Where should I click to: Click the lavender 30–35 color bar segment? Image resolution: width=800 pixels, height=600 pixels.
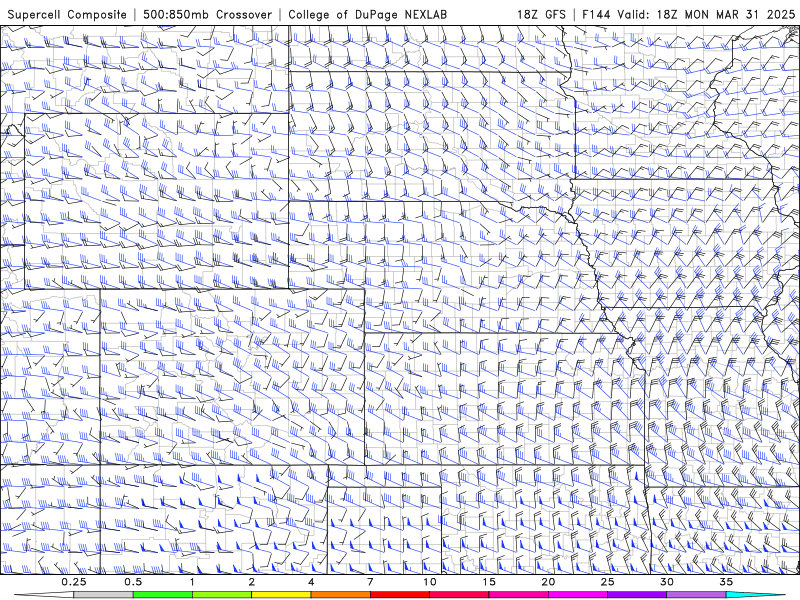point(696,595)
